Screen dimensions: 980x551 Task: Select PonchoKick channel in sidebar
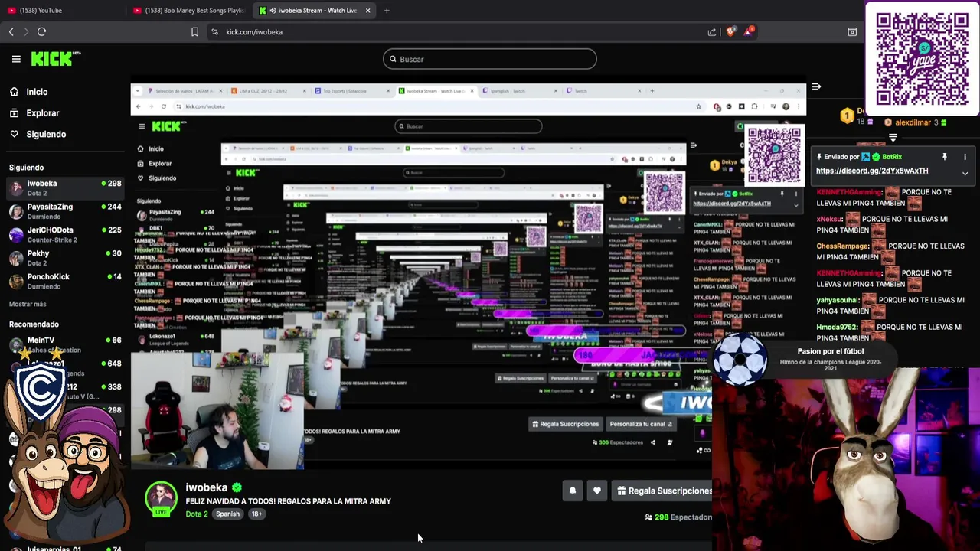pyautogui.click(x=65, y=281)
